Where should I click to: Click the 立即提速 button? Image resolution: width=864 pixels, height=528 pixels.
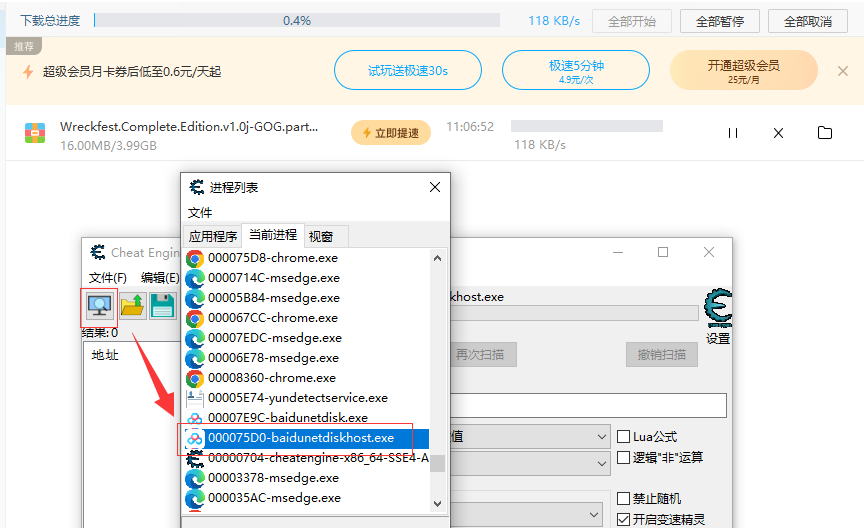[391, 133]
